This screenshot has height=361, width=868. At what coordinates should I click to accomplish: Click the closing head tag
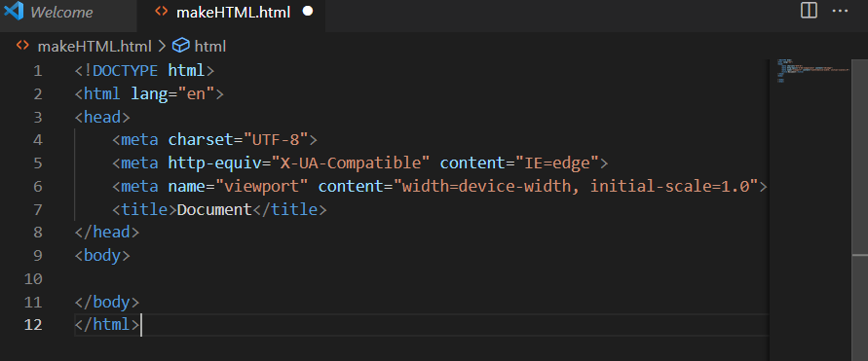click(x=107, y=233)
